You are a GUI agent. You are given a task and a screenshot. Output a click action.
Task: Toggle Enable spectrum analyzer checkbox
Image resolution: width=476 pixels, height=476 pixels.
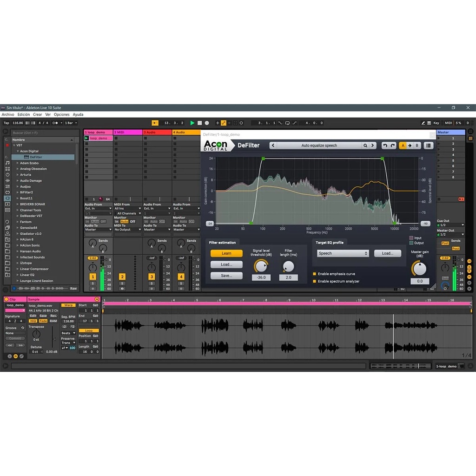(315, 281)
